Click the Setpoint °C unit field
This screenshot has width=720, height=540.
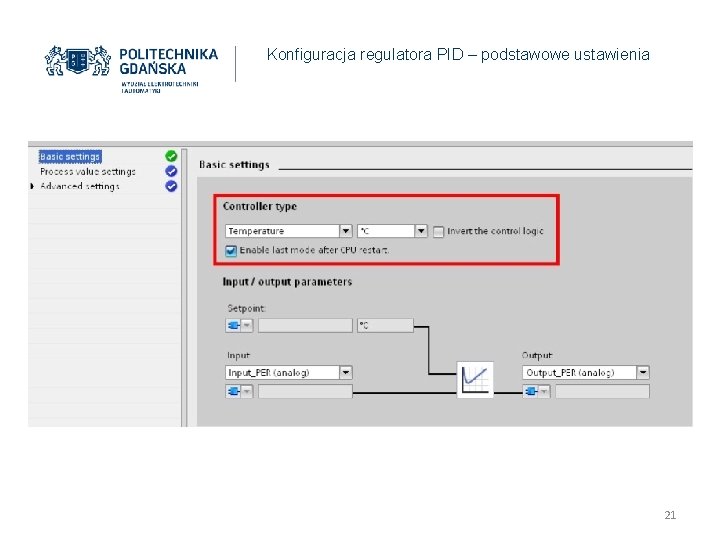point(385,326)
